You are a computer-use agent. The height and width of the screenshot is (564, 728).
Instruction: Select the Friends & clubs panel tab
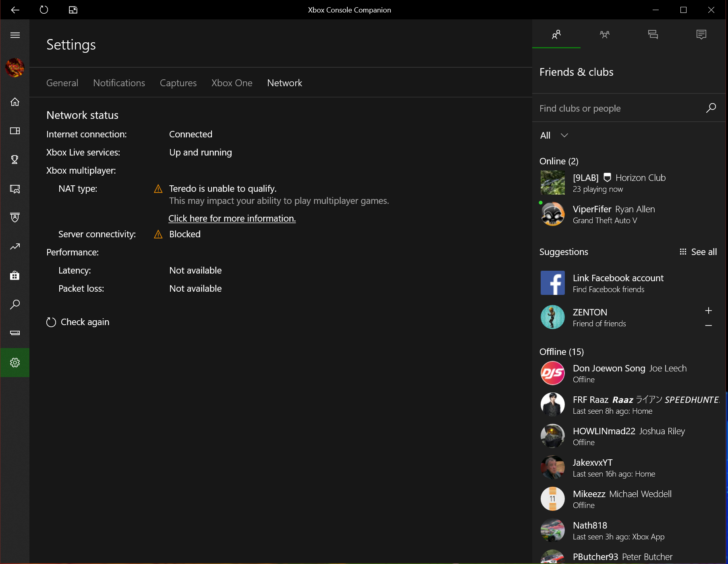(556, 35)
